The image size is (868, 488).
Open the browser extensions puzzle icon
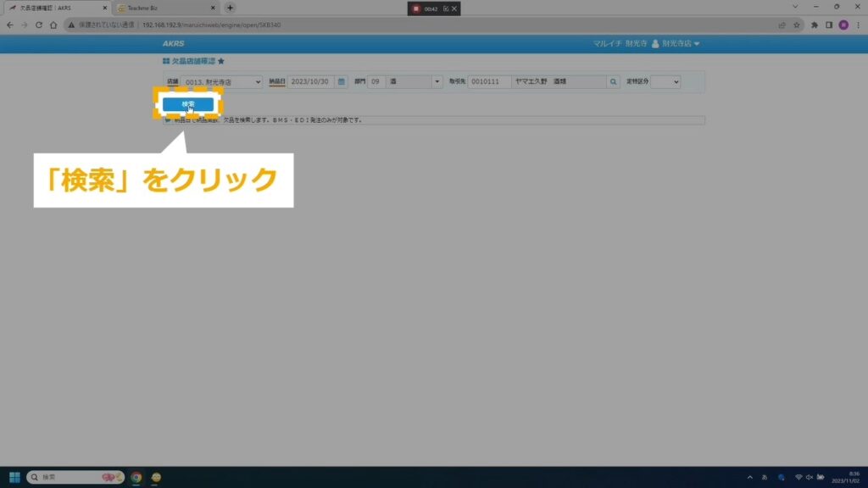pos(815,25)
